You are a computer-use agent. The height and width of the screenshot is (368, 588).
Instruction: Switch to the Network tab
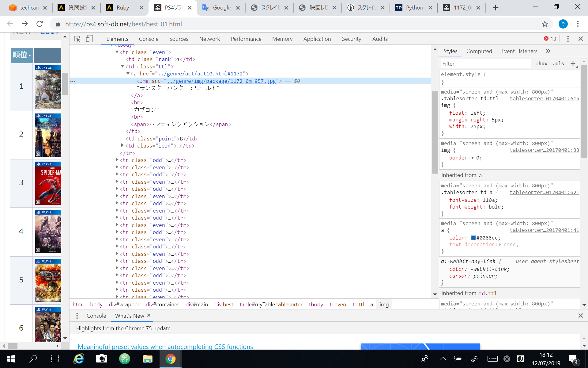(209, 39)
